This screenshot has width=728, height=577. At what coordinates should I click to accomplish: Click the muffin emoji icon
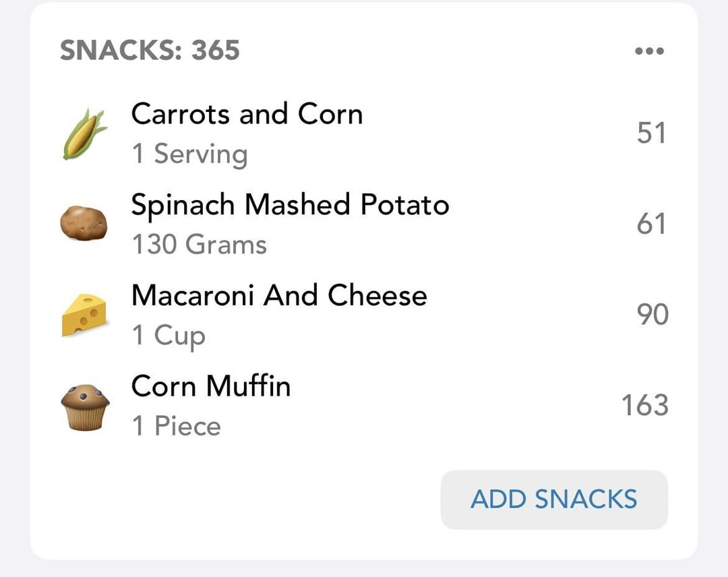(84, 406)
